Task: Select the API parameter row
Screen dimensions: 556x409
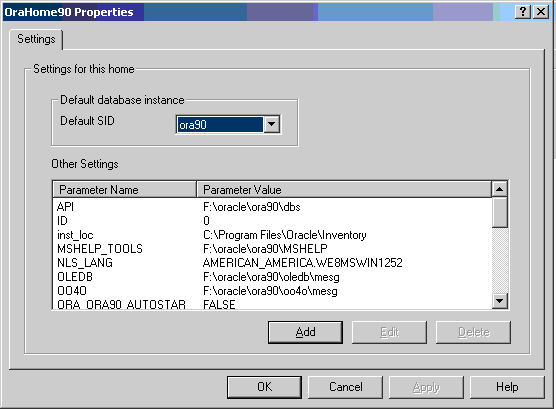Action: click(272, 207)
